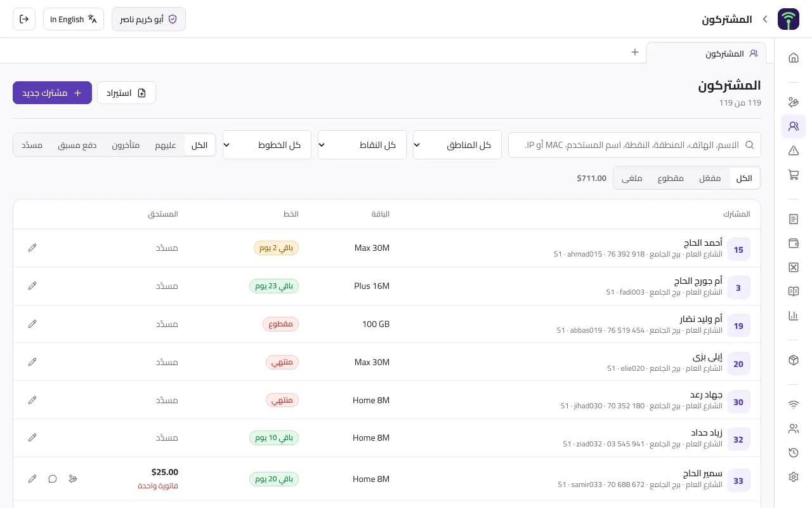Expand the كل الخطوط dropdown
Screen dimensions: 812x508
pyautogui.click(x=267, y=145)
